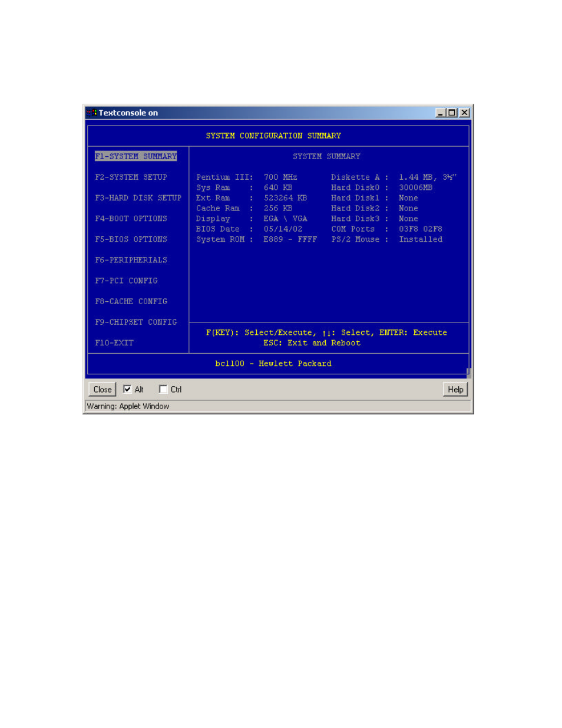This screenshot has width=562, height=728.
Task: Open F6-PERIPHERIALS menu item
Action: (x=131, y=260)
